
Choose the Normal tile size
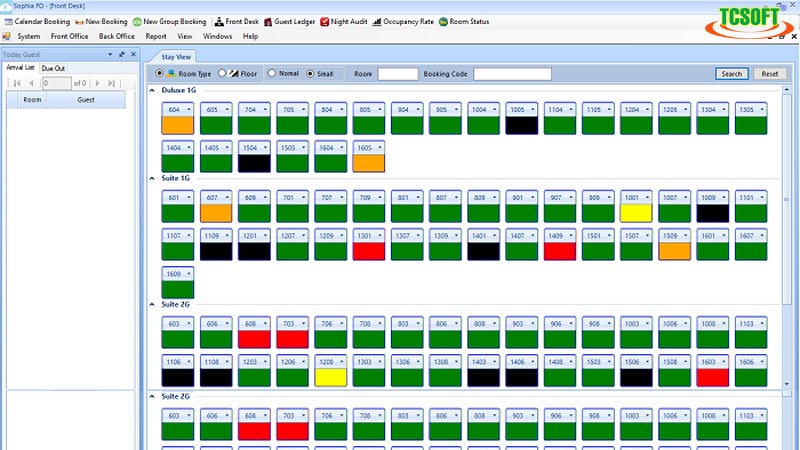tap(271, 73)
